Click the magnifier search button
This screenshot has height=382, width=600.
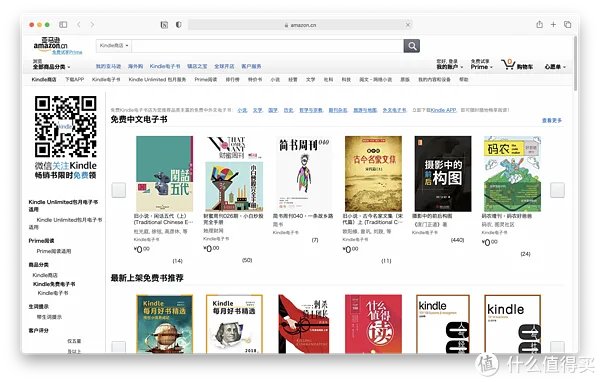pos(412,46)
